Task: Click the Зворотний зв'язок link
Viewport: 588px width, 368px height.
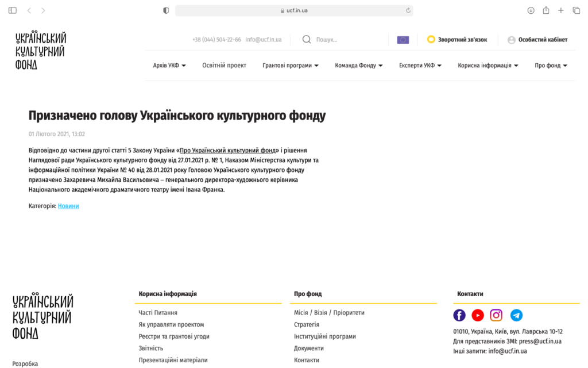Action: 462,40
